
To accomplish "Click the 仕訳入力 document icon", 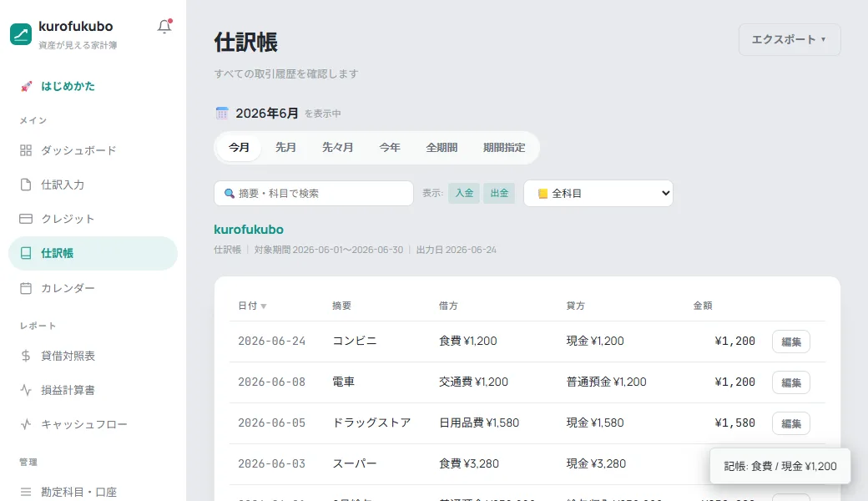I will click(x=26, y=185).
